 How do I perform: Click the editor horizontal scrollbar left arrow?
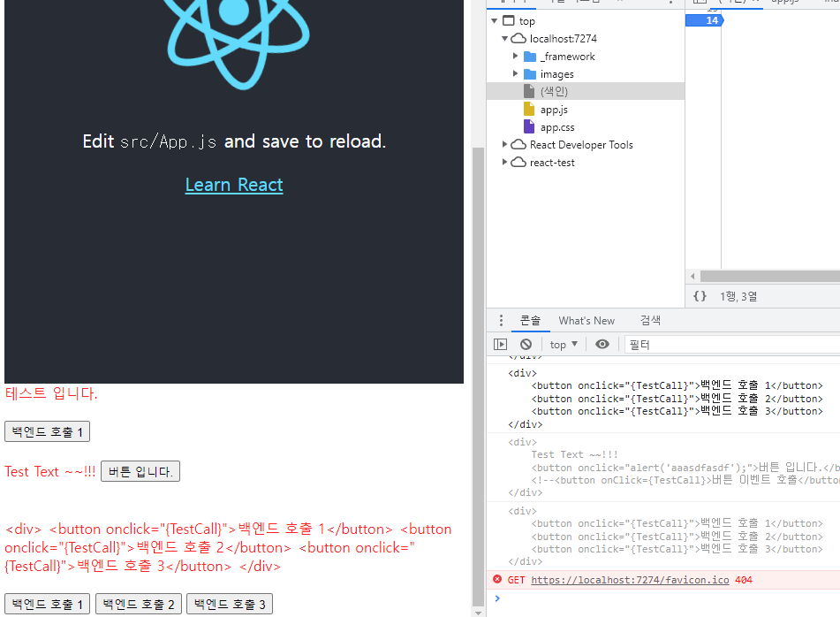point(692,276)
